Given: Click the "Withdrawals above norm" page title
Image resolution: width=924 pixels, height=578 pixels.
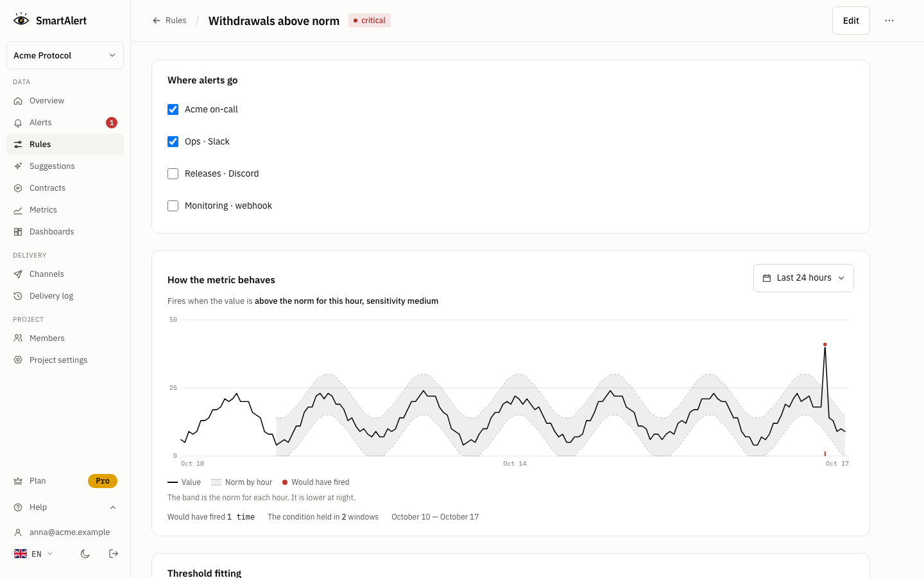Looking at the screenshot, I should point(274,21).
